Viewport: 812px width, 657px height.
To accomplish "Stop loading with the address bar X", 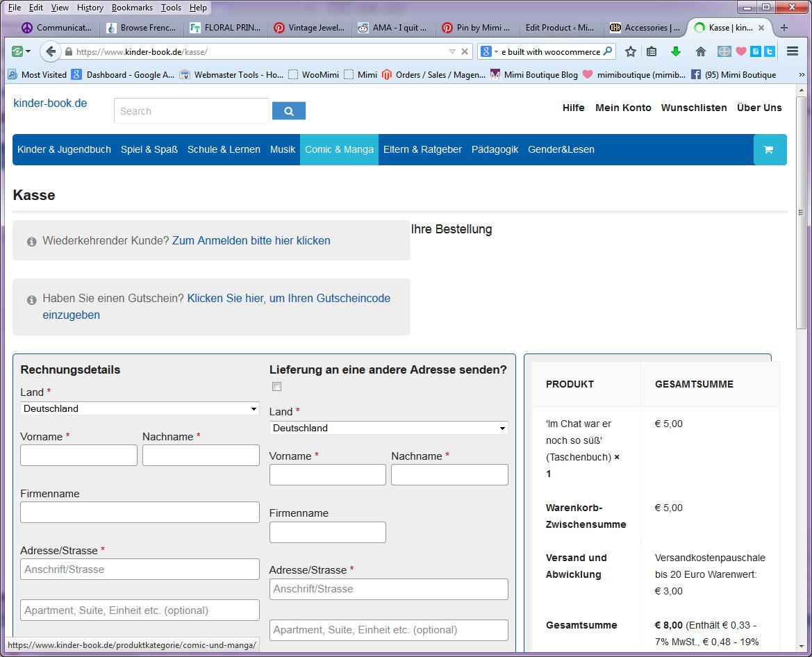I will 465,51.
